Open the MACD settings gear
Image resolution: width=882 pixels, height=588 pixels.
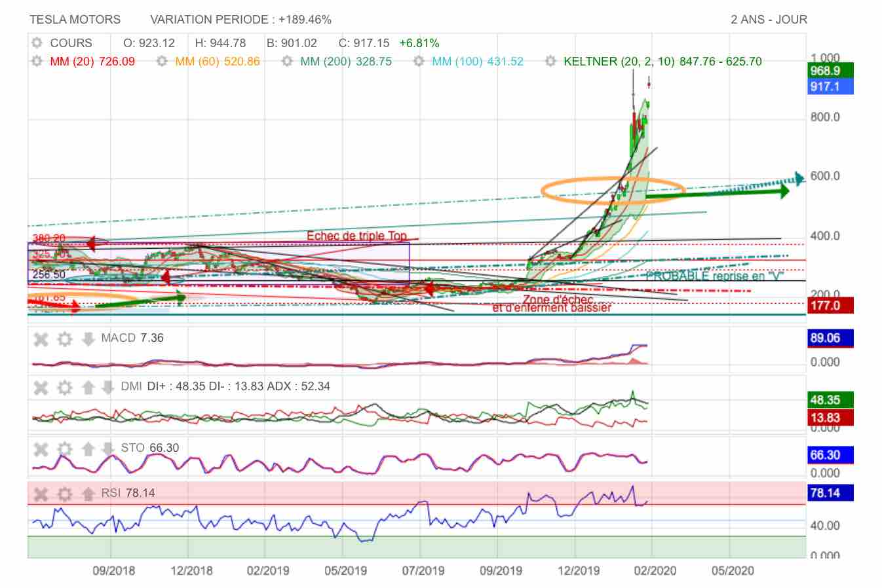(64, 339)
